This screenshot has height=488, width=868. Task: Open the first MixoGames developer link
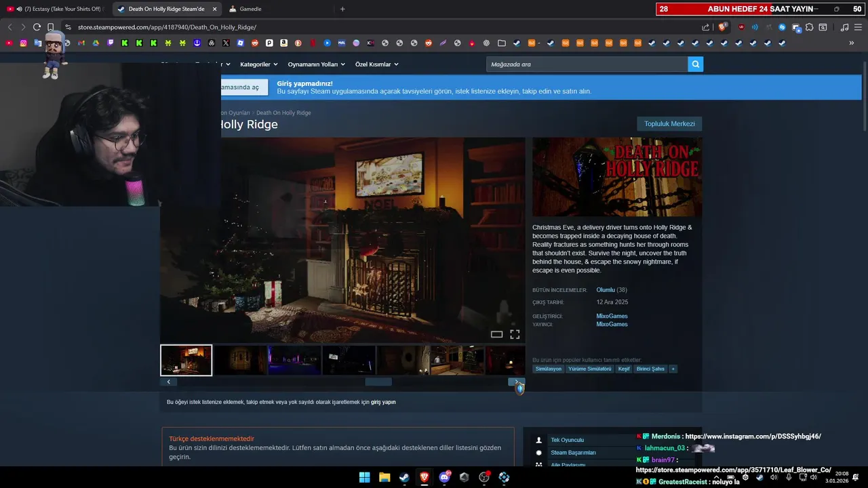tap(612, 316)
